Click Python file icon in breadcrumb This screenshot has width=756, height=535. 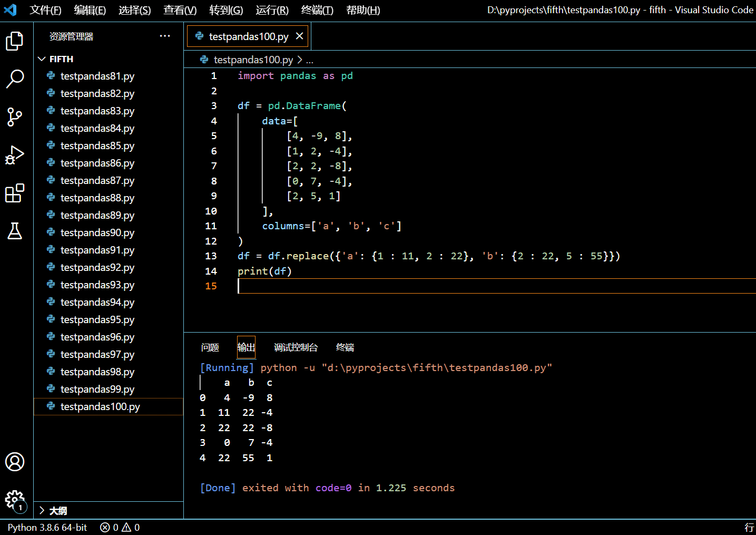coord(204,60)
